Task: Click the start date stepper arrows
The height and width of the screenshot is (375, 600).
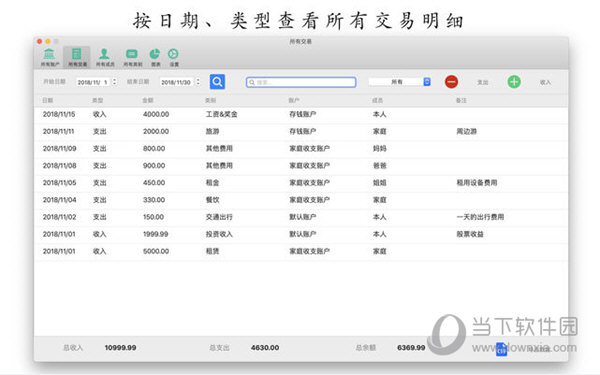Action: 114,82
